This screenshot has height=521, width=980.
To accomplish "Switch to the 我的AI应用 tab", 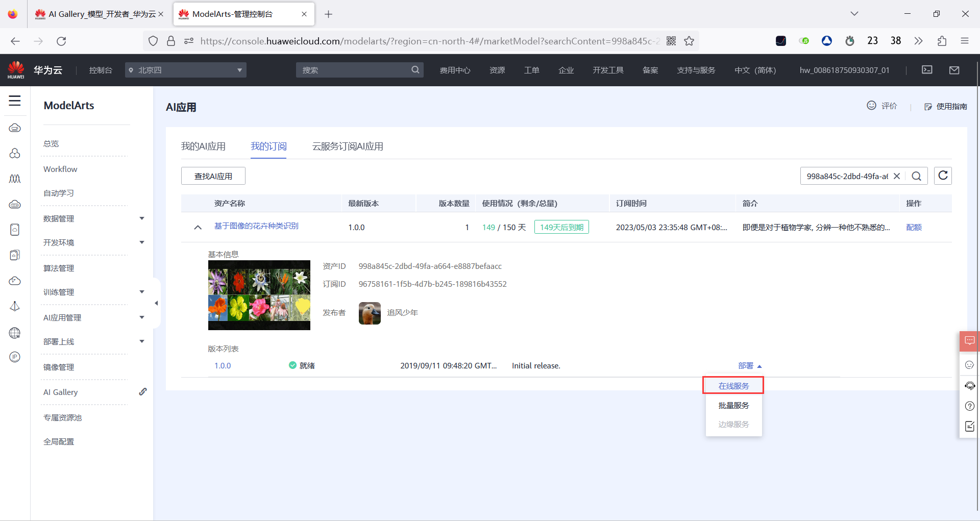I will (x=204, y=146).
